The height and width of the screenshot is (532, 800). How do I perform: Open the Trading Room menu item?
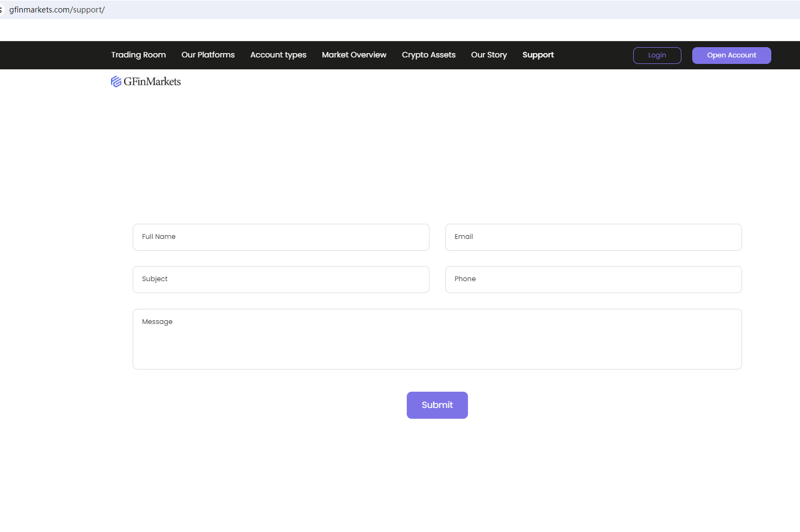[x=138, y=55]
